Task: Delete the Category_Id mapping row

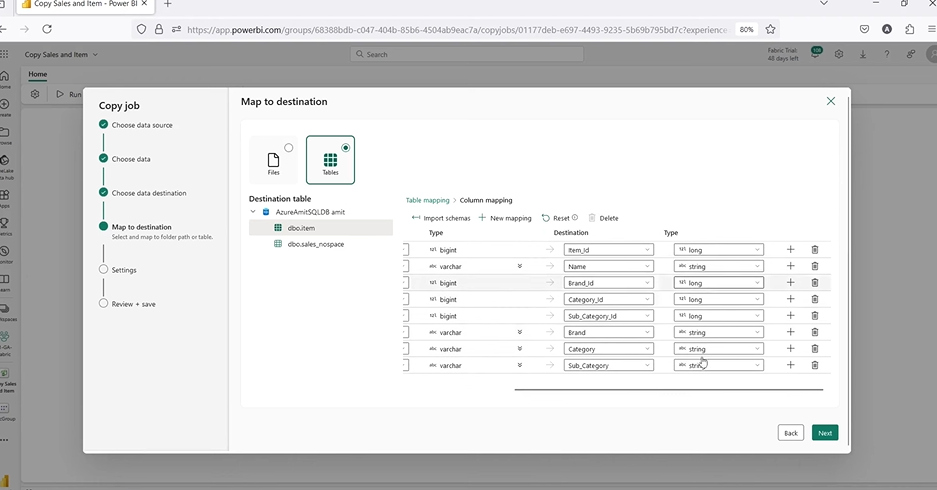Action: [814, 299]
